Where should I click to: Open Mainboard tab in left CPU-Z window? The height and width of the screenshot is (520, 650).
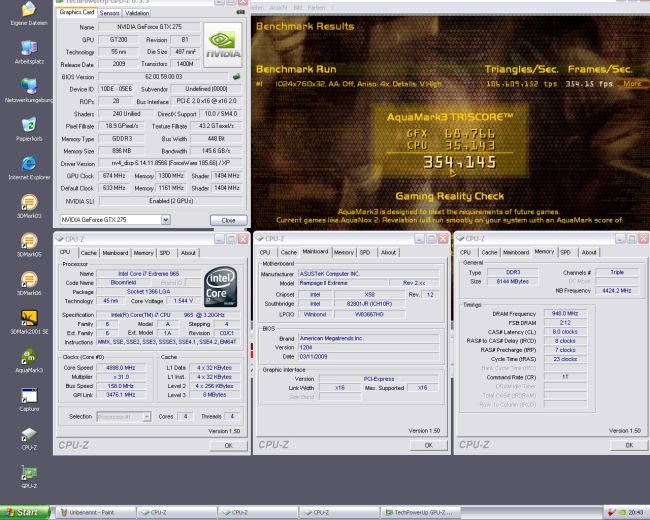pos(115,253)
